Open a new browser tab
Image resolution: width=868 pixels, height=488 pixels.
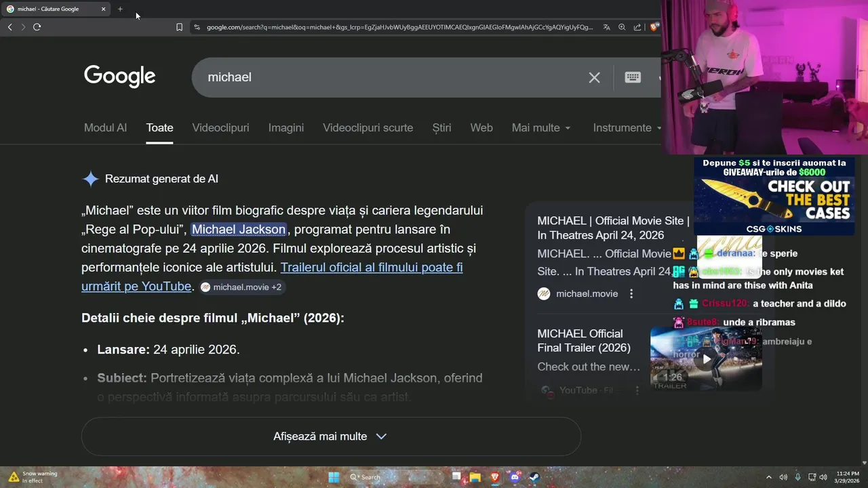(120, 9)
